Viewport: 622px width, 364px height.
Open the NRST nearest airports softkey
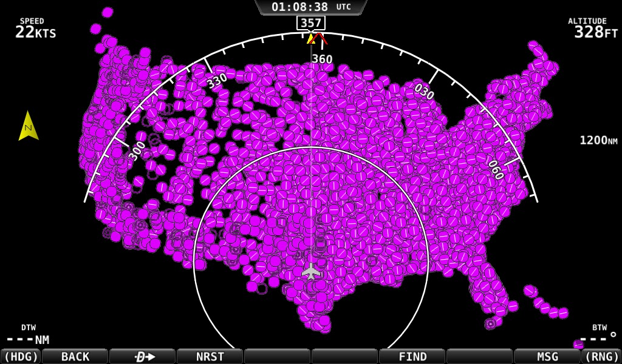point(210,357)
